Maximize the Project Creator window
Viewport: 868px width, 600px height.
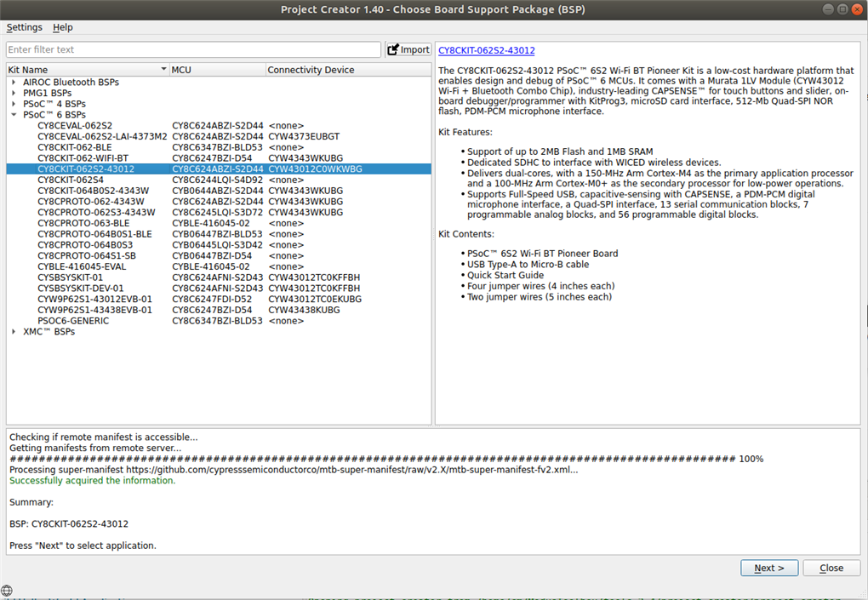842,9
